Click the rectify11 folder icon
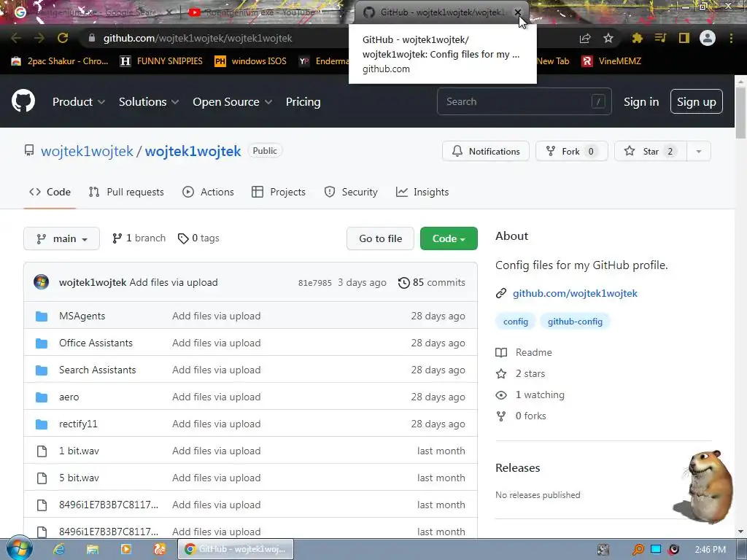747x560 pixels. tap(42, 424)
